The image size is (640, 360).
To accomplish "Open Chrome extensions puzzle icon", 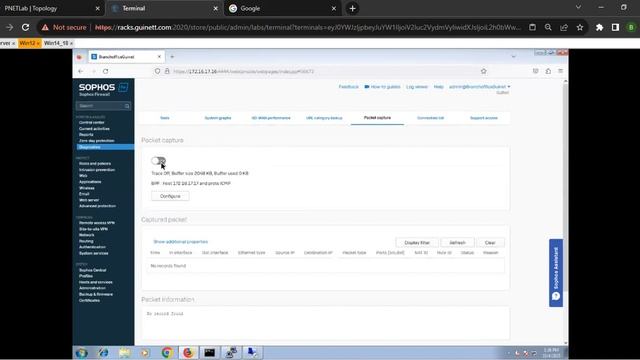I will 599,27.
